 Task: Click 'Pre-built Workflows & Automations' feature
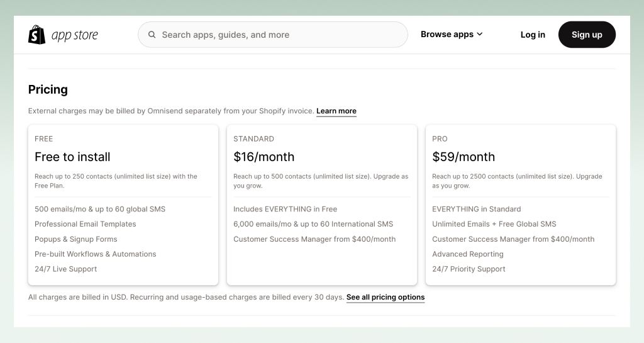pos(96,254)
